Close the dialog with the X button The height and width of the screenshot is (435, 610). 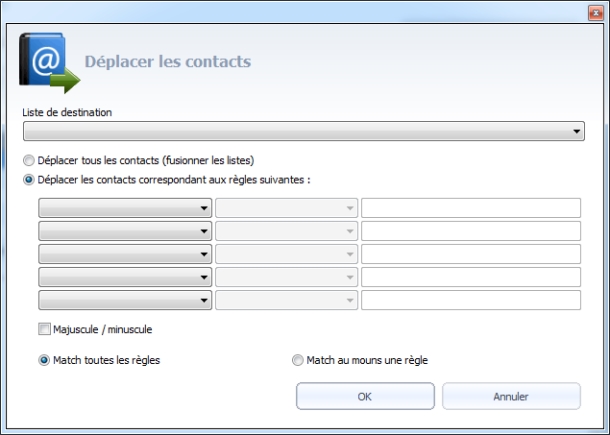590,13
